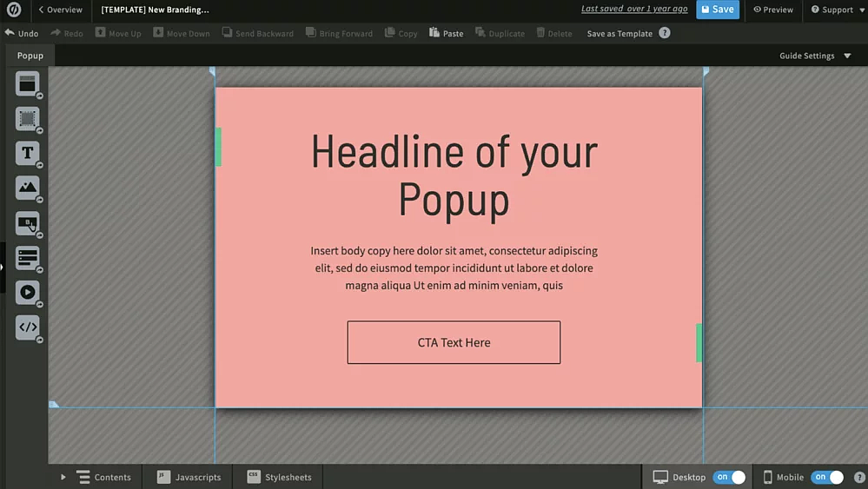
Task: Open Save as Template help icon
Action: 665,33
